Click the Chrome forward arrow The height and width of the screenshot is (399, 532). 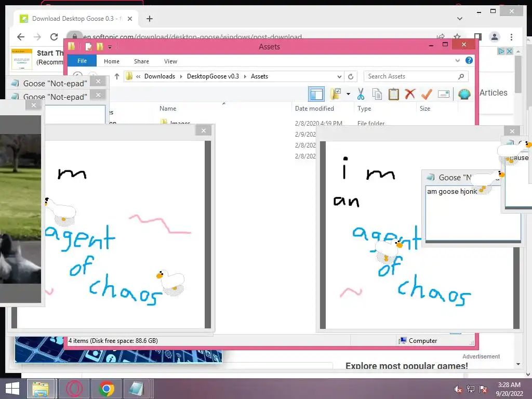point(37,37)
